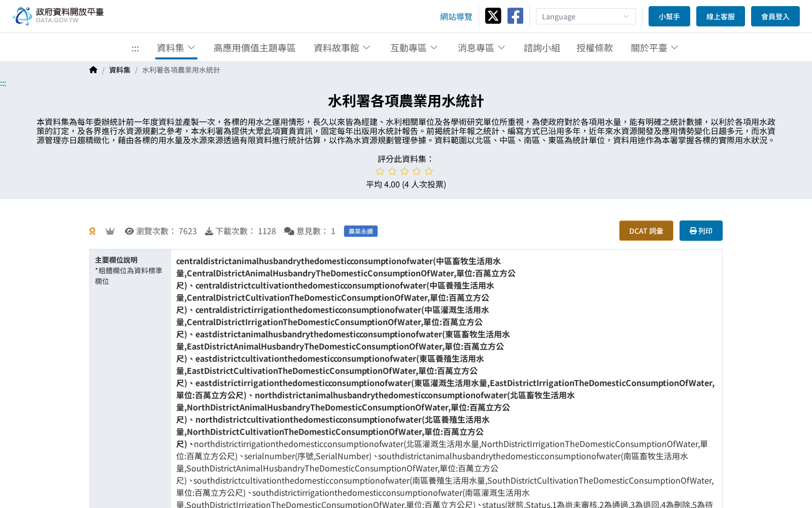
Task: Rate dataset one star
Action: coord(380,171)
